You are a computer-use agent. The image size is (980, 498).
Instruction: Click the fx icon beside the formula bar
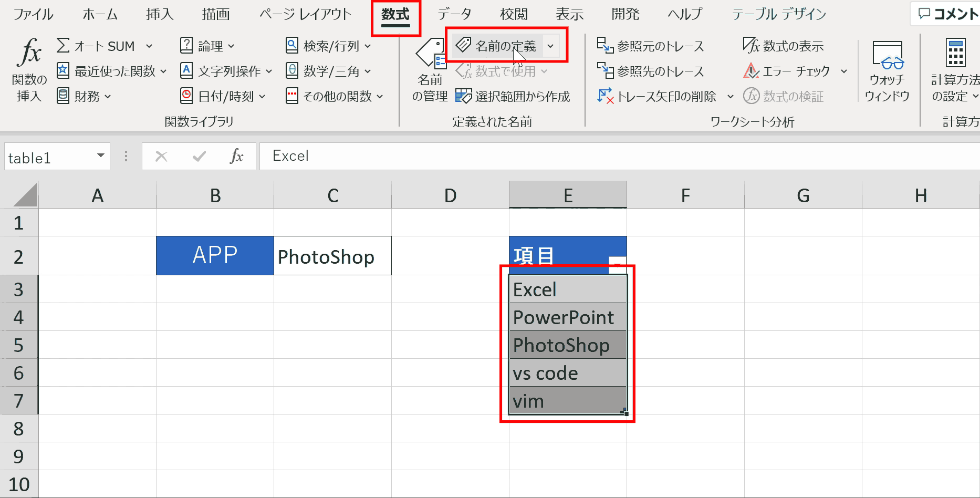pos(237,156)
